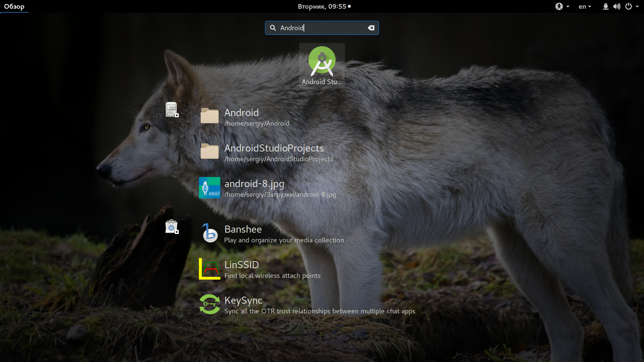644x362 pixels.
Task: Click the power icon in the top bar
Action: (629, 6)
